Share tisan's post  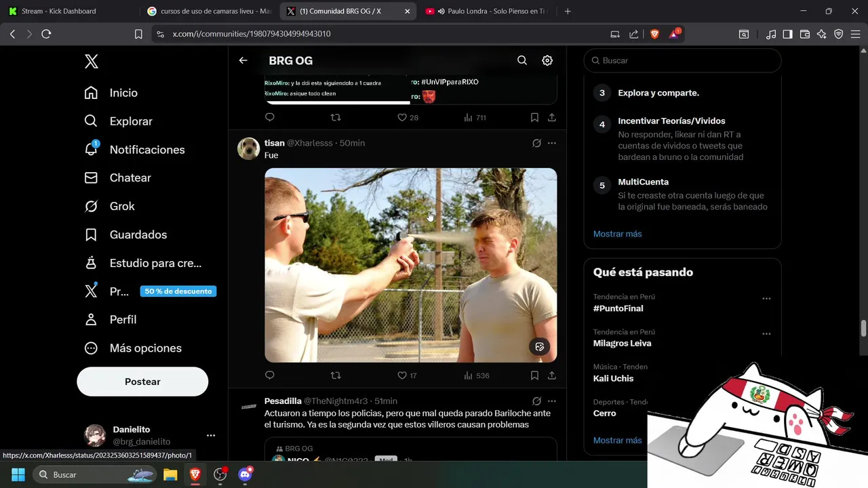[552, 375]
